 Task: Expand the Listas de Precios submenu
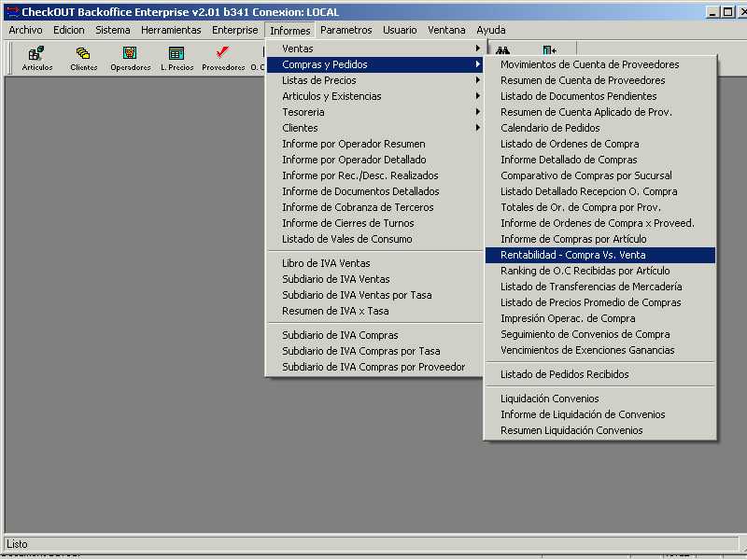[374, 80]
